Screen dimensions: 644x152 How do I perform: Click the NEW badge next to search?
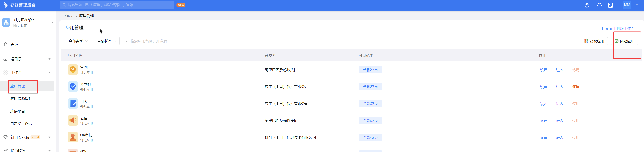click(181, 5)
